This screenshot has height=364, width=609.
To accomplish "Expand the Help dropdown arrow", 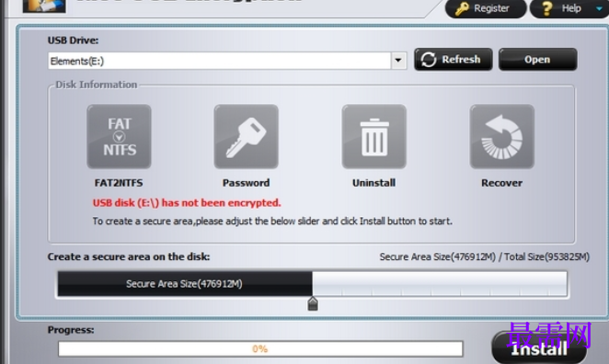I will pyautogui.click(x=599, y=8).
